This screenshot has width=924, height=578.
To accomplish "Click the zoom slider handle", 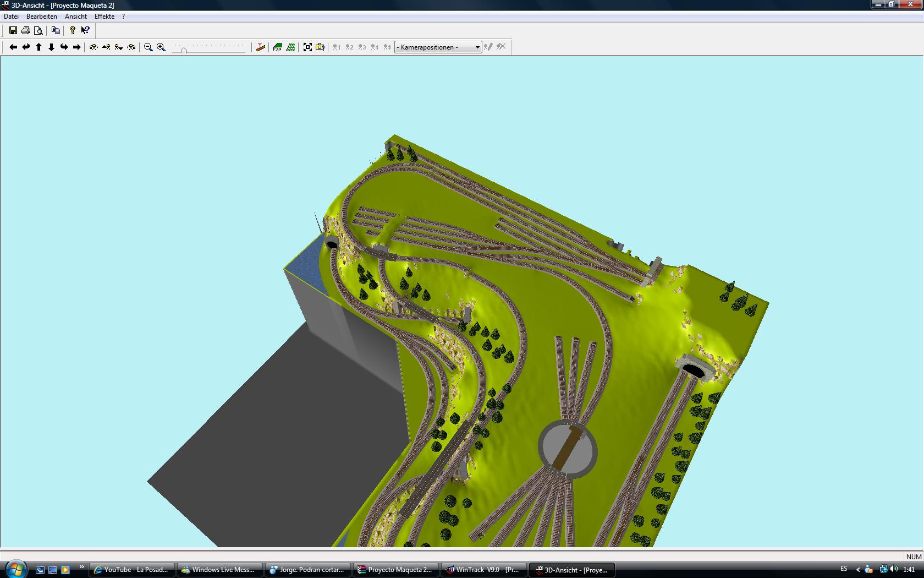I will [184, 50].
